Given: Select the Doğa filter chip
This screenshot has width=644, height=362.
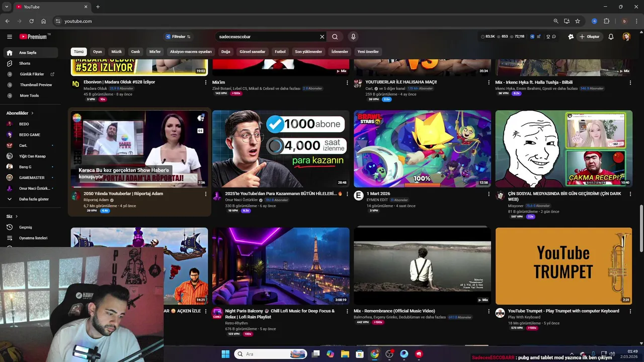Looking at the screenshot, I should point(226,52).
